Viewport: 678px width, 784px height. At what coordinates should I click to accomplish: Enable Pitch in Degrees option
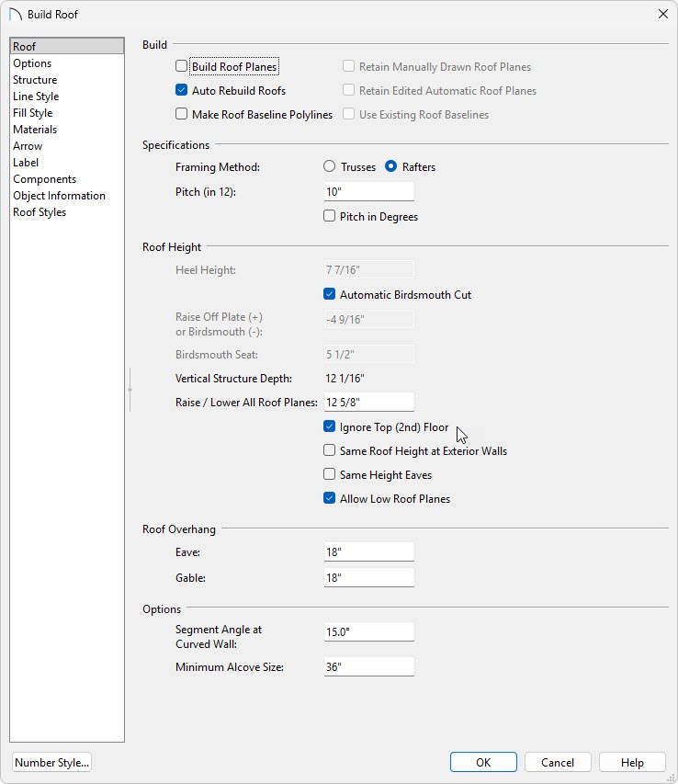pyautogui.click(x=330, y=217)
